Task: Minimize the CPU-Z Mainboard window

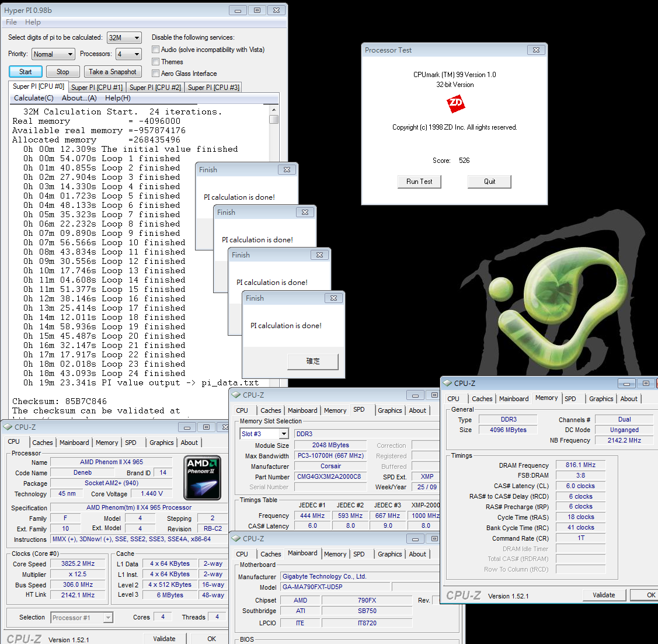Action: 415,539
